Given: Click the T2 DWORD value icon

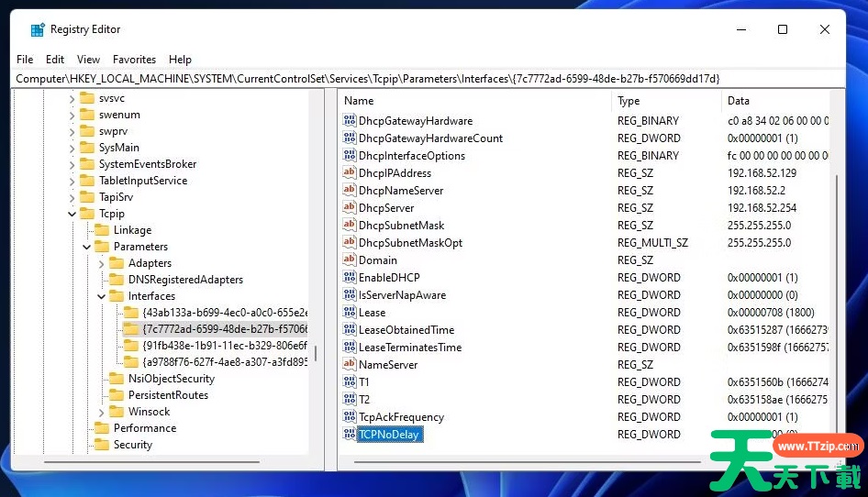Looking at the screenshot, I should [x=350, y=399].
